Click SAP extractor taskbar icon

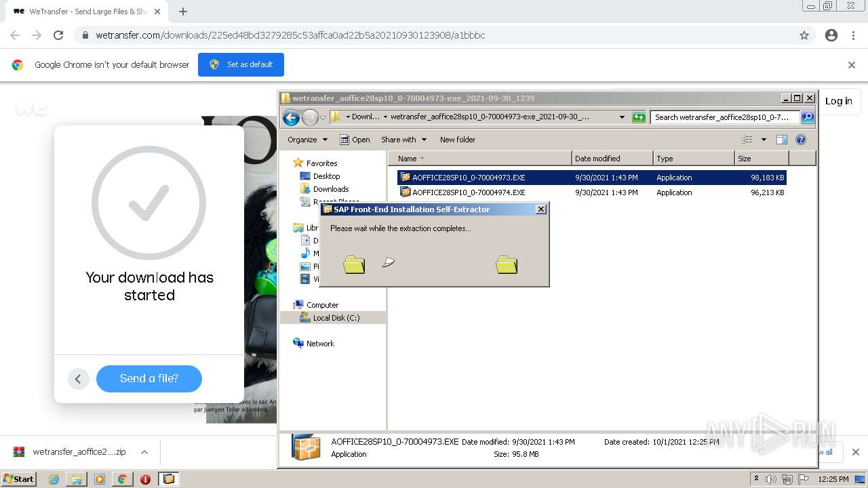[x=169, y=479]
